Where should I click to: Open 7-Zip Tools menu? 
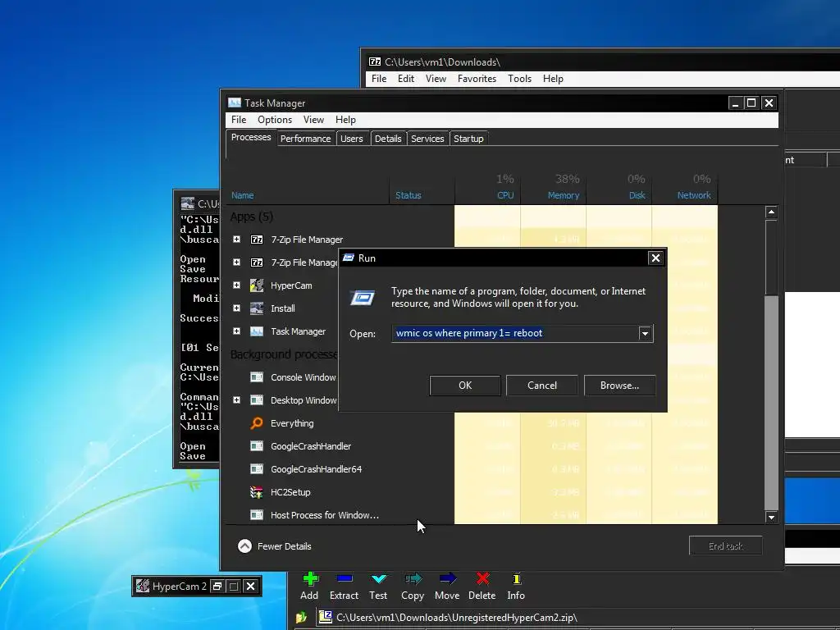tap(519, 79)
